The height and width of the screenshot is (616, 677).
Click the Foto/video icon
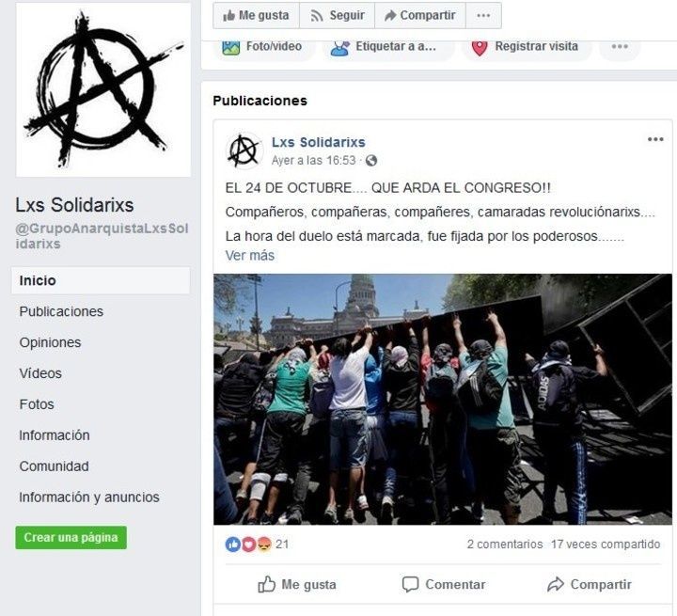230,47
